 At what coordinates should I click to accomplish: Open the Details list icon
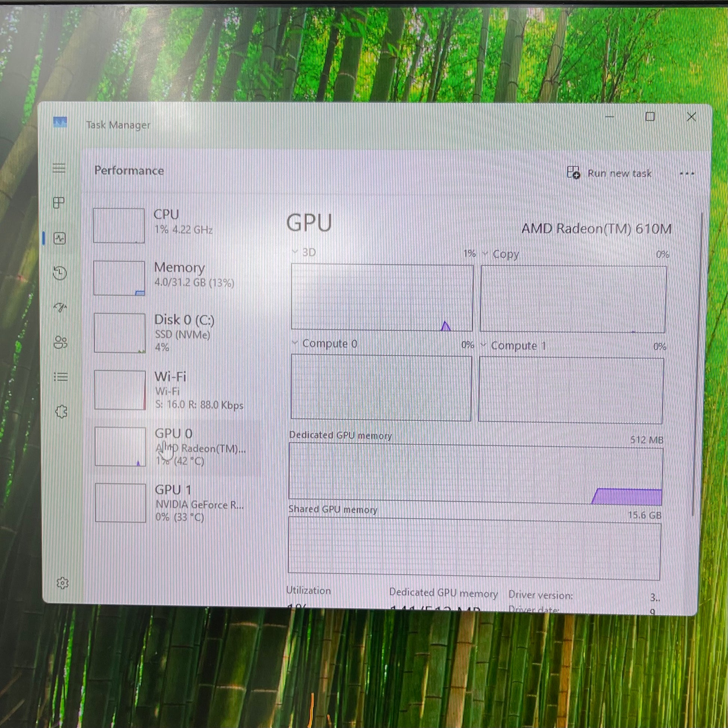click(x=61, y=377)
